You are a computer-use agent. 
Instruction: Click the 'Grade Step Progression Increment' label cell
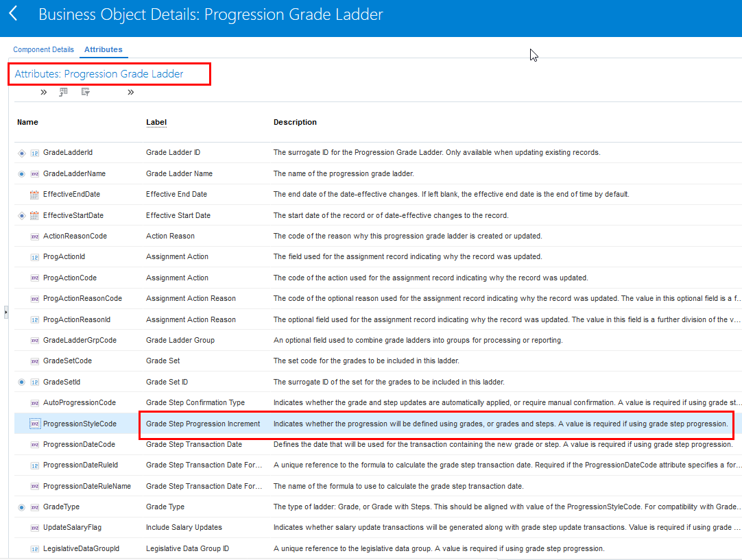(203, 424)
